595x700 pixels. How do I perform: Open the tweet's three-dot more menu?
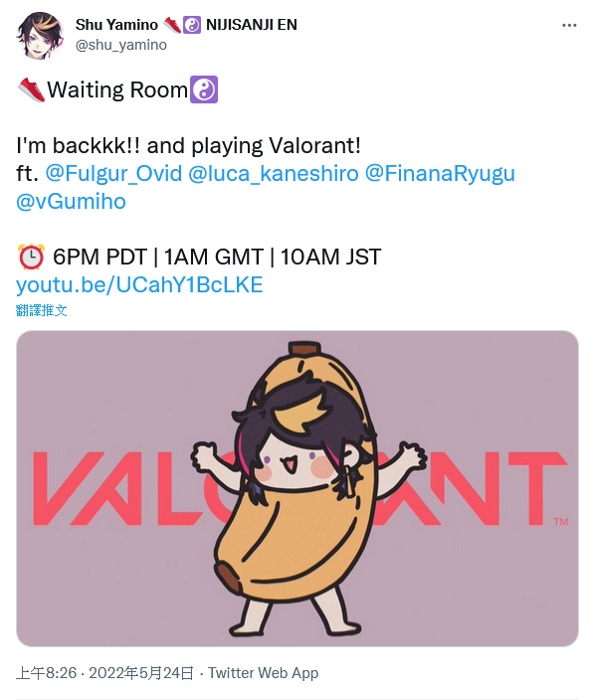569,26
